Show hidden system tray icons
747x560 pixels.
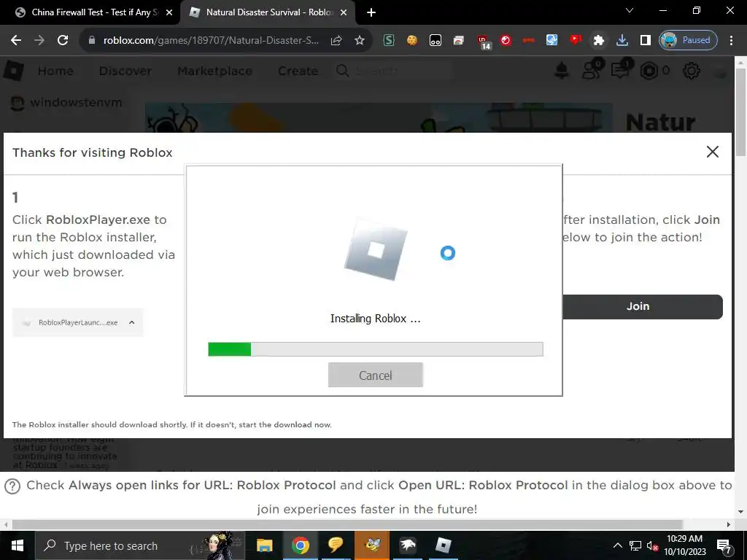point(617,545)
